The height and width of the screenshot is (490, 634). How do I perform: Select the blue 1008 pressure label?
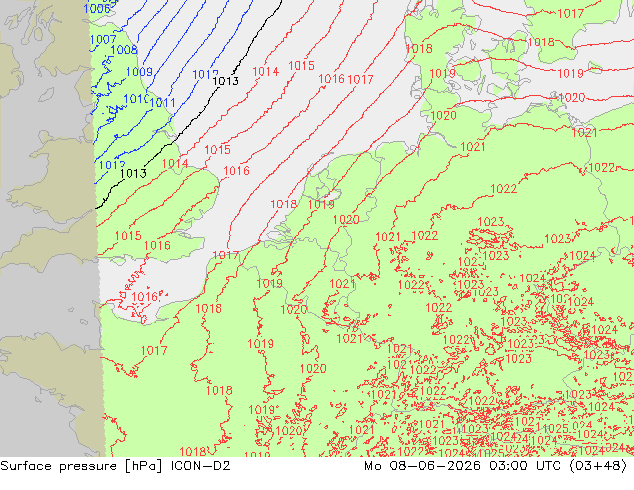[124, 50]
